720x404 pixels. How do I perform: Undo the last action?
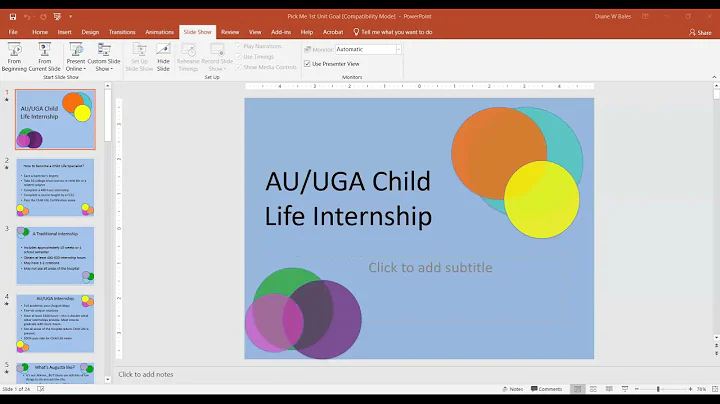coord(27,17)
